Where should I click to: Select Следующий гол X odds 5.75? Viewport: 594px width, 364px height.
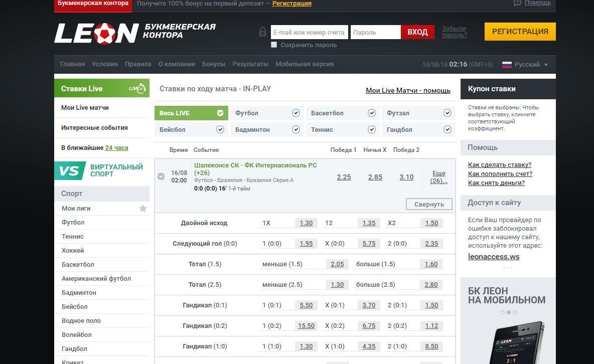(369, 244)
